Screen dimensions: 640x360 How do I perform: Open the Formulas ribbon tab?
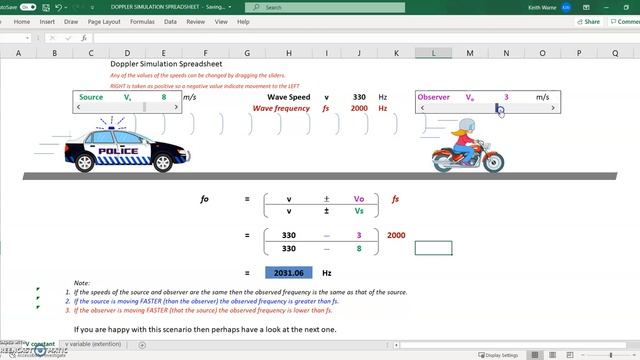coord(142,22)
